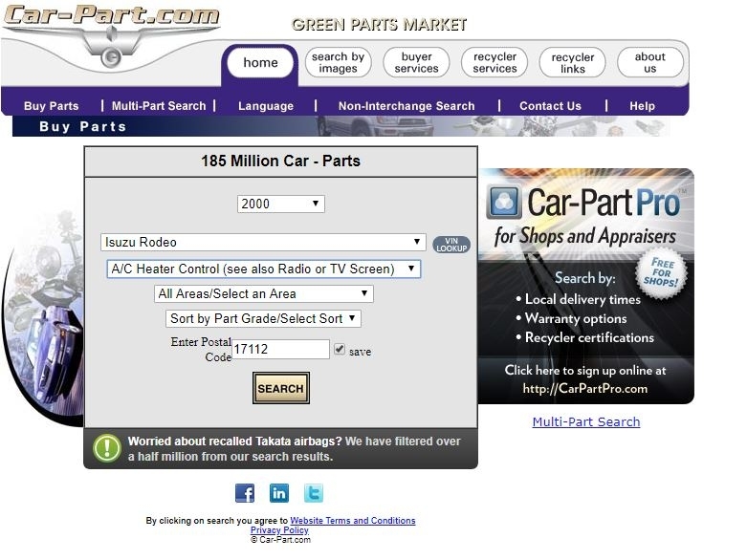
Task: Click the Multi-Part Search link below ad
Action: (586, 421)
